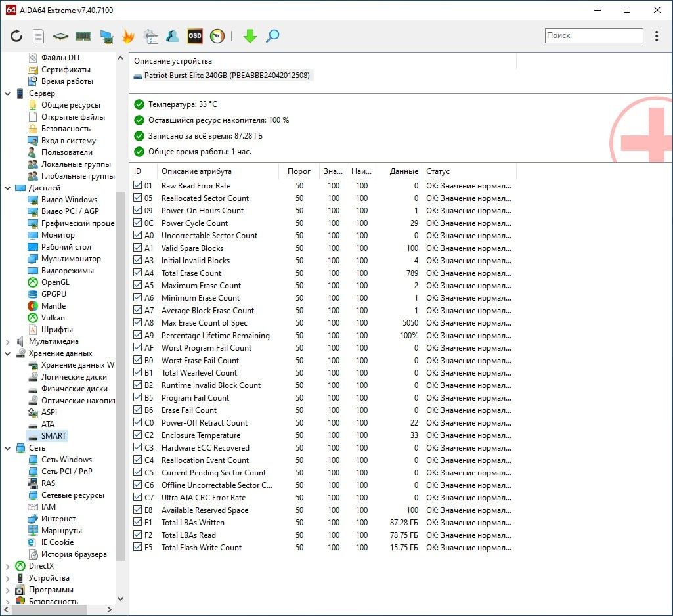Collapse the Хранение данных tree node

(x=8, y=353)
